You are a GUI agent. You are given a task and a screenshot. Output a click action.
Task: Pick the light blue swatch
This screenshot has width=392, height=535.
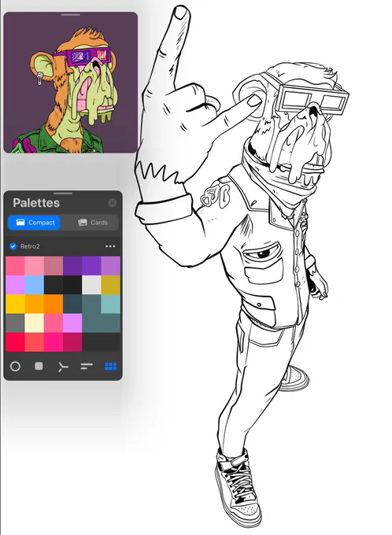tap(34, 285)
